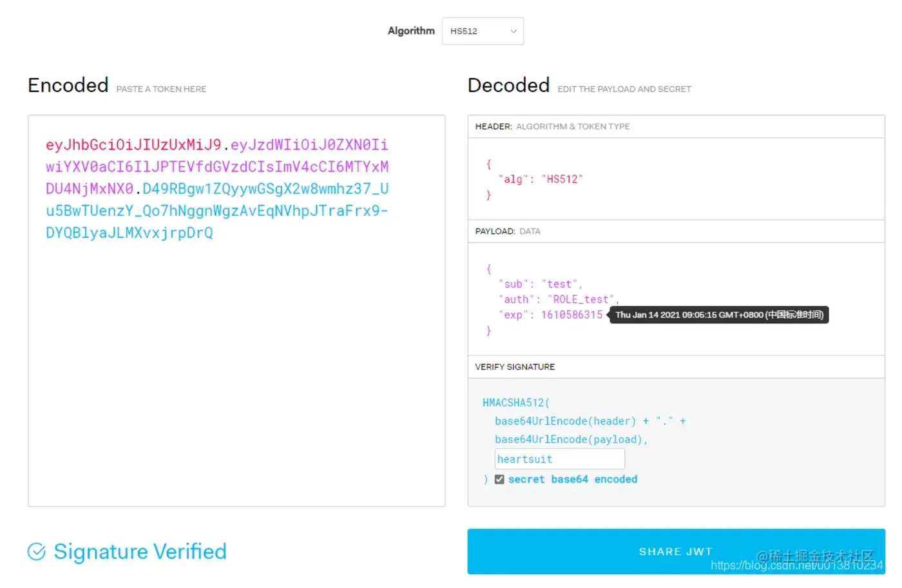Click the Signature Verified text
The width and height of the screenshot is (902, 588).
(x=140, y=552)
